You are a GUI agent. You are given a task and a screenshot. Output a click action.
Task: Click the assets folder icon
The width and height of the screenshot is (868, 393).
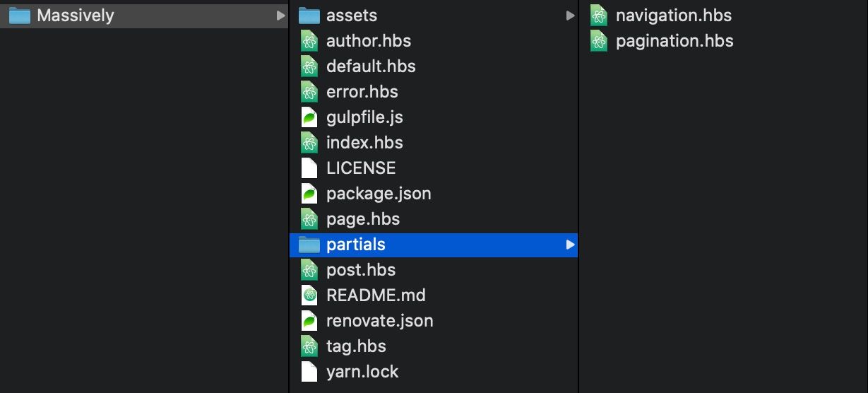click(x=309, y=16)
